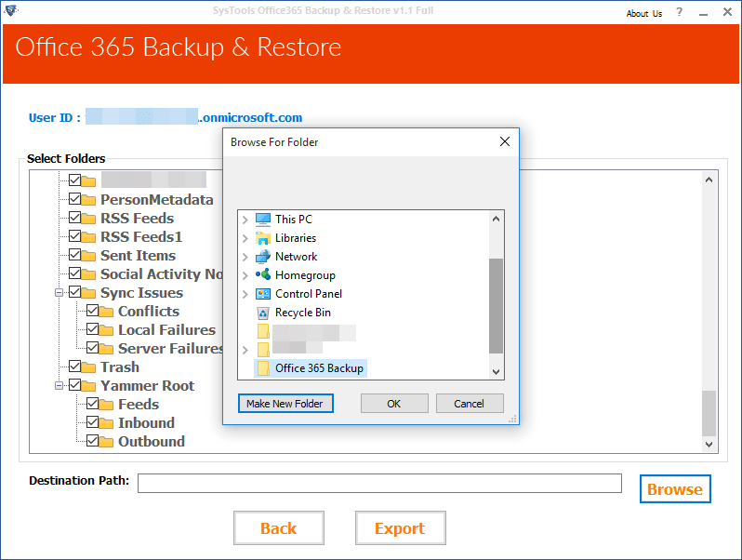Cancel the Browse For Folder dialog
The height and width of the screenshot is (560, 742).
[x=470, y=404]
